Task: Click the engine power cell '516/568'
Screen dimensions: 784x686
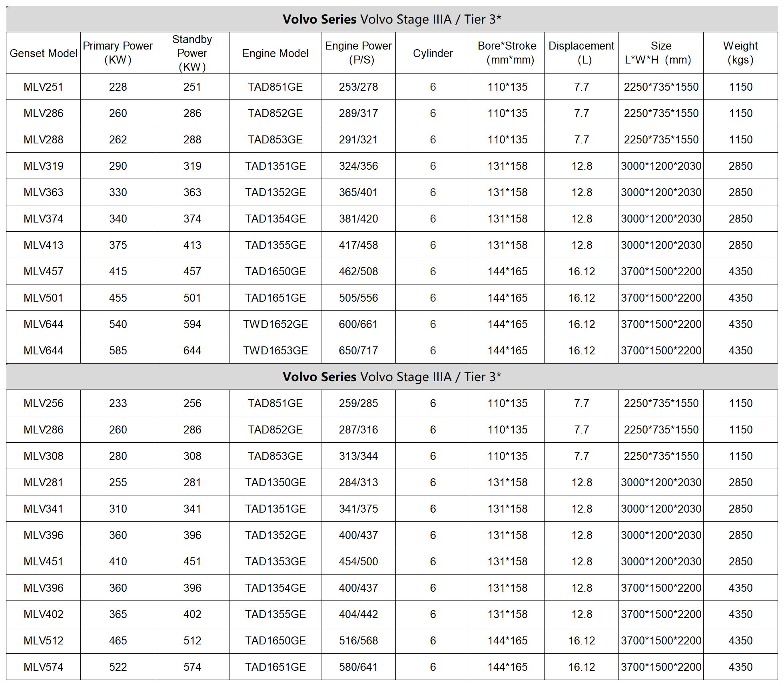Action: click(x=358, y=640)
